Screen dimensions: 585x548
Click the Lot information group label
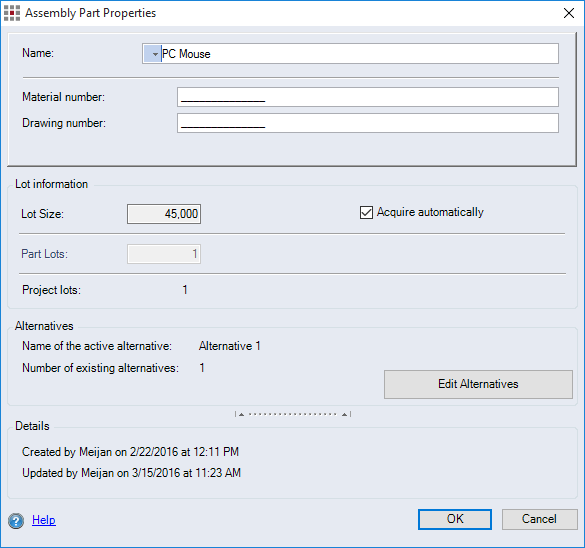click(51, 184)
